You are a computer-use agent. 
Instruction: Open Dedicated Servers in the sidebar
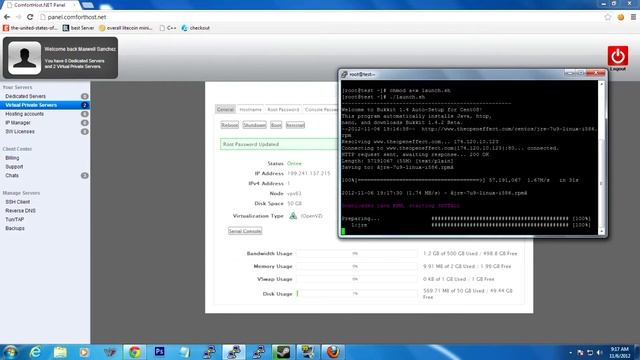click(45, 96)
